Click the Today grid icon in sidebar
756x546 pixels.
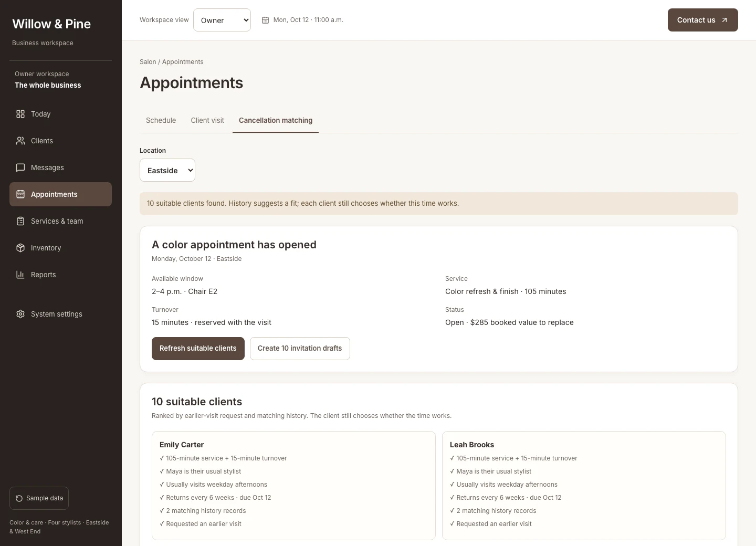coord(20,114)
